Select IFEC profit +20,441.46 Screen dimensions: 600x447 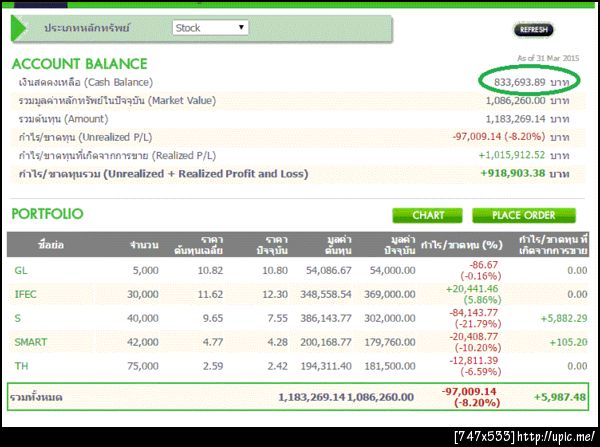472,289
